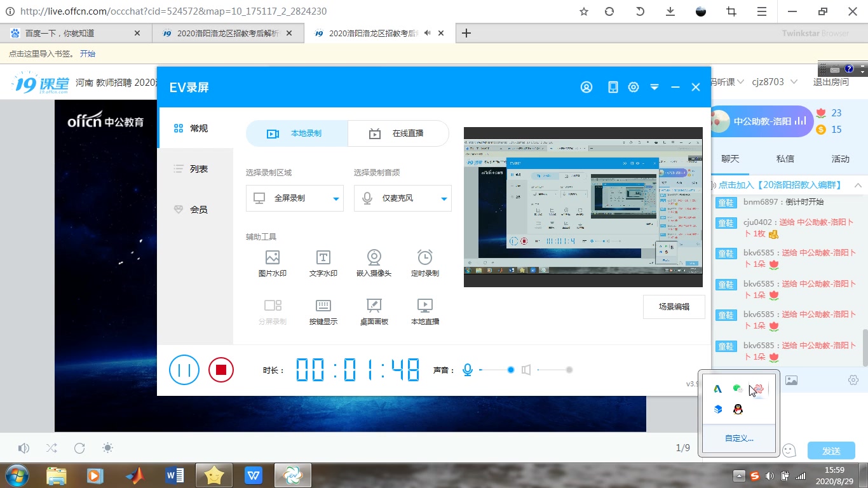
Task: Toggle the microphone sound icon
Action: [468, 370]
